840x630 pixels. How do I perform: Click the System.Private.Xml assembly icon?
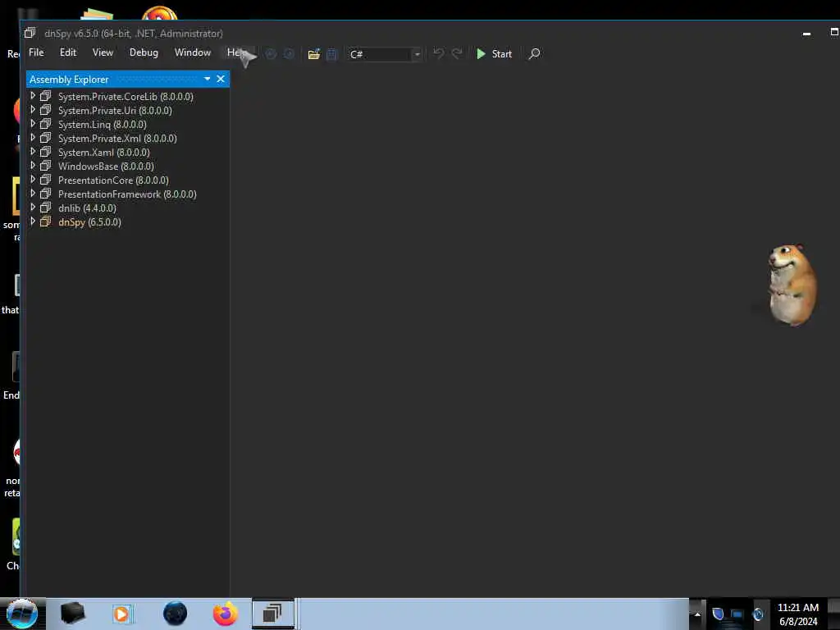46,138
